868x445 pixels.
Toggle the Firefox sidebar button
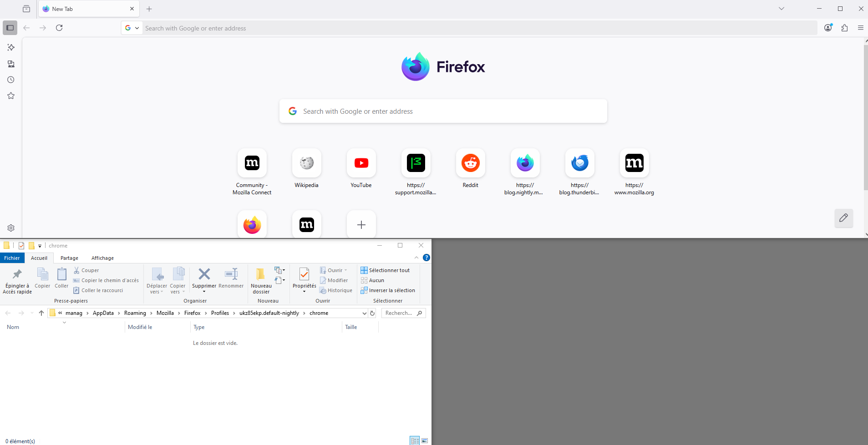pyautogui.click(x=10, y=28)
